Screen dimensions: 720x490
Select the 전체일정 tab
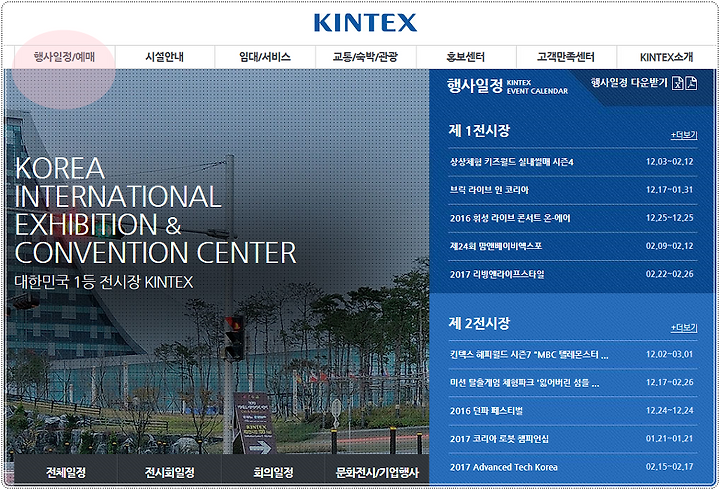tap(66, 472)
